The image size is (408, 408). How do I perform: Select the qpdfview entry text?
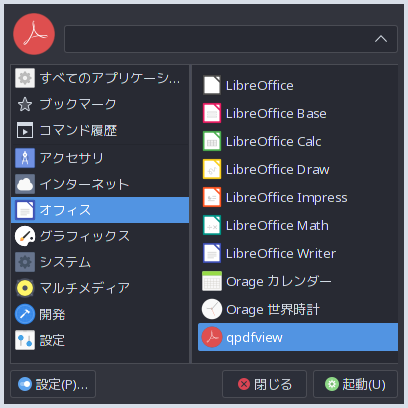click(x=254, y=338)
